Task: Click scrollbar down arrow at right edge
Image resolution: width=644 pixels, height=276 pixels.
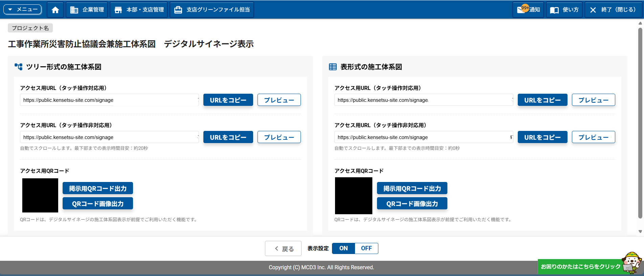Action: coord(640,232)
